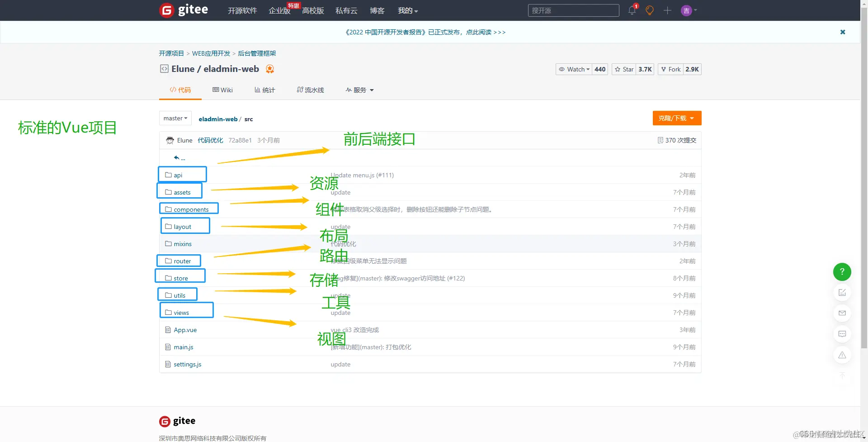View the 370 次提交 history

[x=677, y=140]
